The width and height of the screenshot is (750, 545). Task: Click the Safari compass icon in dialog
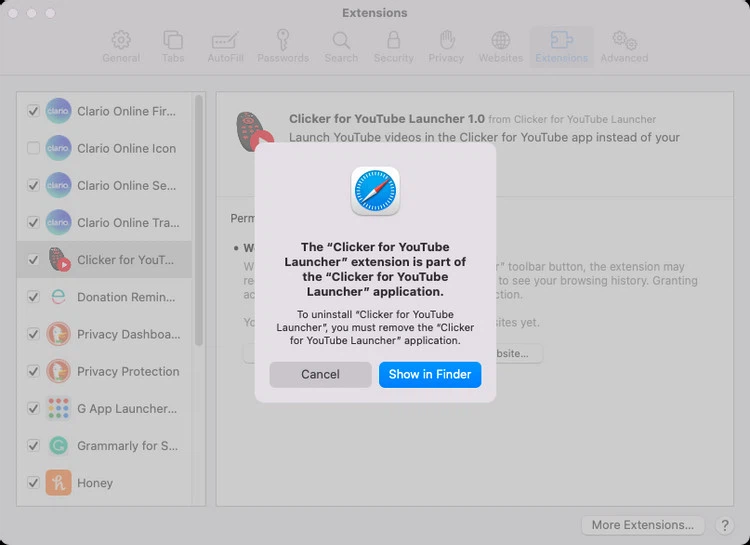pos(375,191)
